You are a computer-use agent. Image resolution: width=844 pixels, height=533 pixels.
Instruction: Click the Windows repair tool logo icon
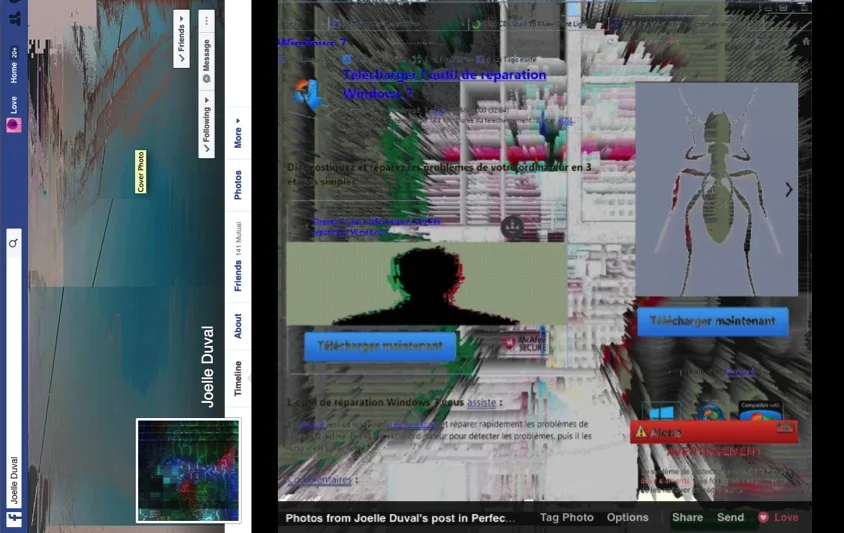(307, 95)
